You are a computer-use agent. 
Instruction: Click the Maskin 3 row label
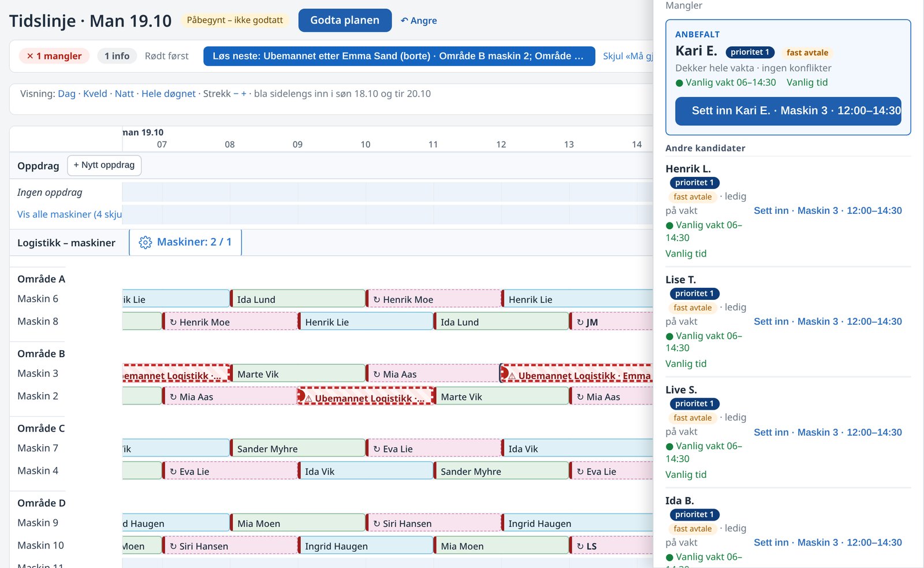click(38, 373)
